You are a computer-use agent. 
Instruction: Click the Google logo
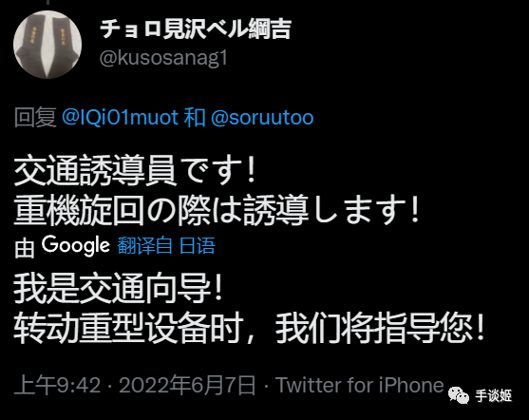76,245
